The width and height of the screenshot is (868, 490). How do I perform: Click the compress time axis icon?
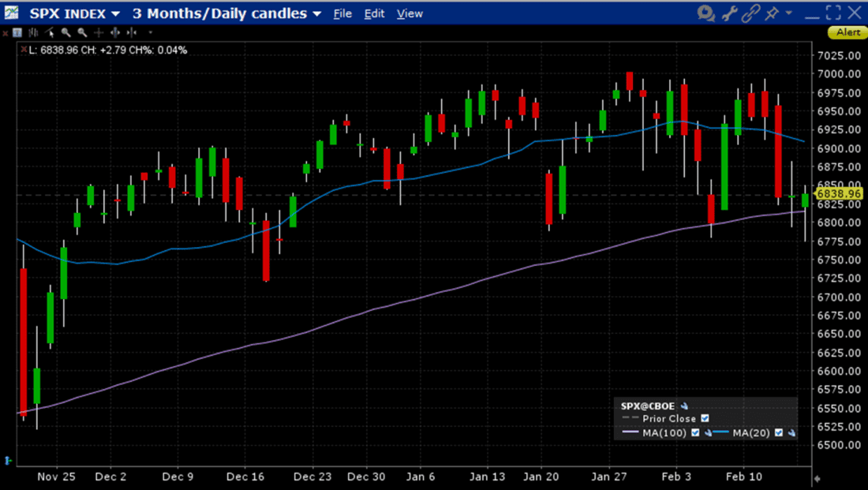(132, 33)
